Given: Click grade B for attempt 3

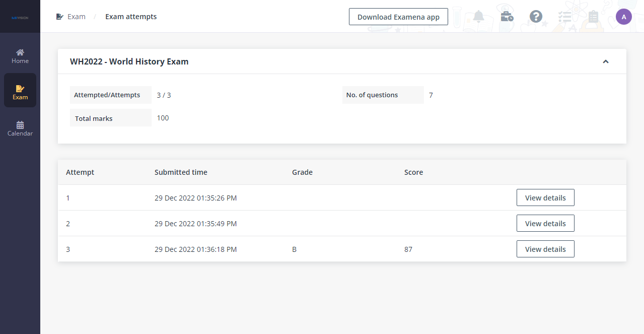Looking at the screenshot, I should (294, 249).
